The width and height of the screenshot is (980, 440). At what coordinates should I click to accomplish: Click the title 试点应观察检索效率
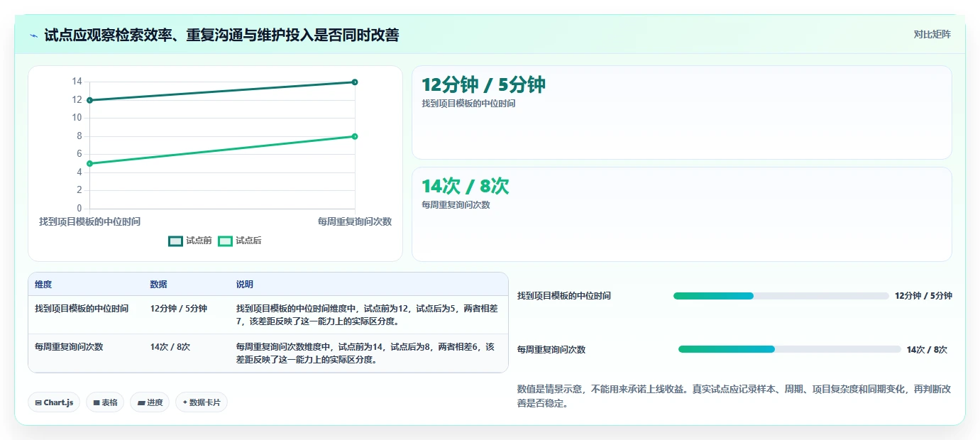[221, 35]
